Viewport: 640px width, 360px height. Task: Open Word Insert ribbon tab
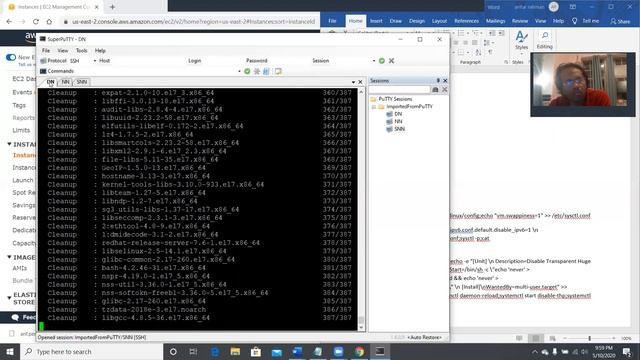point(376,20)
